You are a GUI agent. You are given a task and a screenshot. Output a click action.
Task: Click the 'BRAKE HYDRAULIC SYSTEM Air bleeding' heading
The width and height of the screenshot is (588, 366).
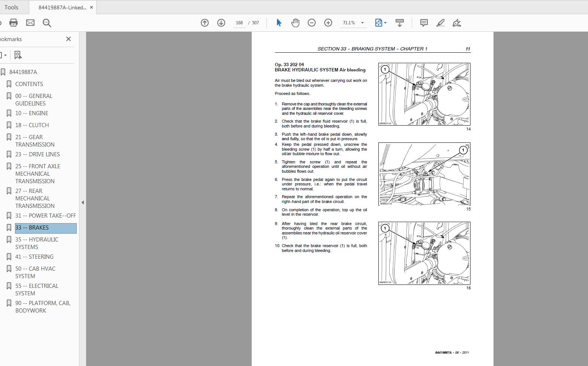[x=320, y=70]
